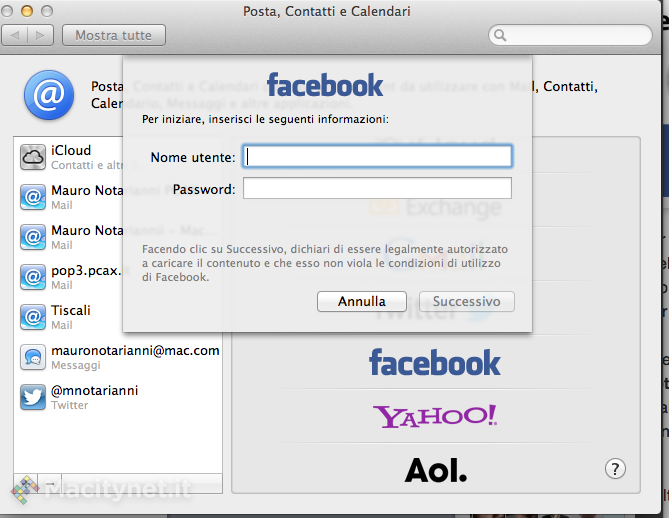Choose the Aol. account type

436,470
